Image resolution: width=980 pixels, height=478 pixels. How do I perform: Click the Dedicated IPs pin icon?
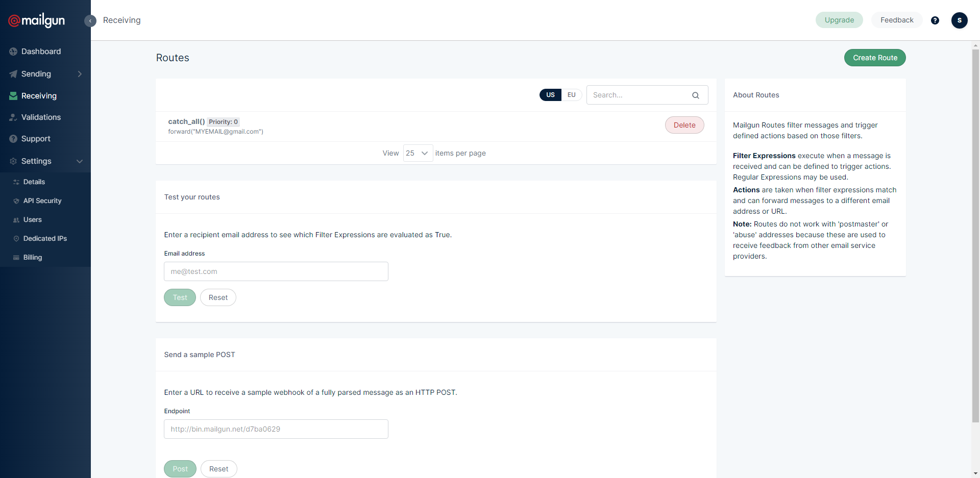[x=16, y=239]
